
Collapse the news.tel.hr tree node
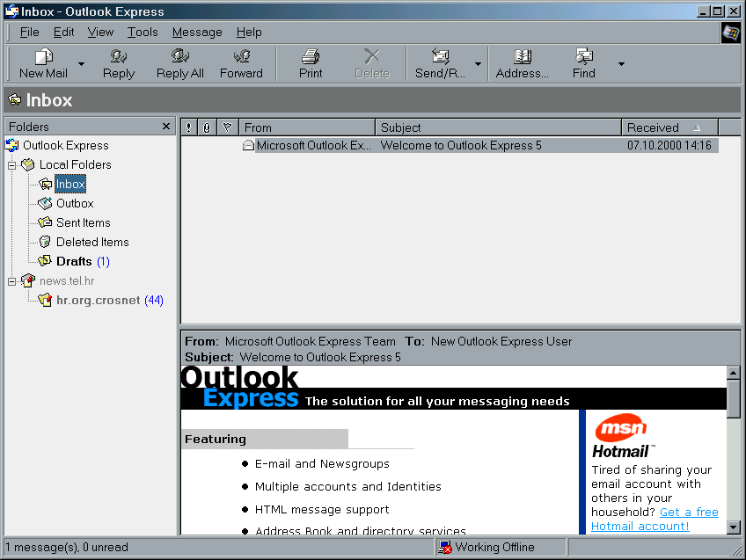[x=12, y=281]
